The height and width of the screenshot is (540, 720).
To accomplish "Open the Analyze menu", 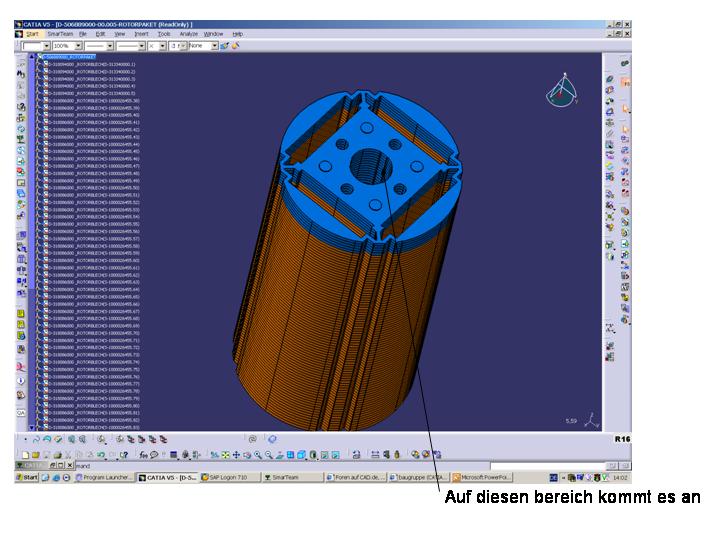I will pos(188,34).
